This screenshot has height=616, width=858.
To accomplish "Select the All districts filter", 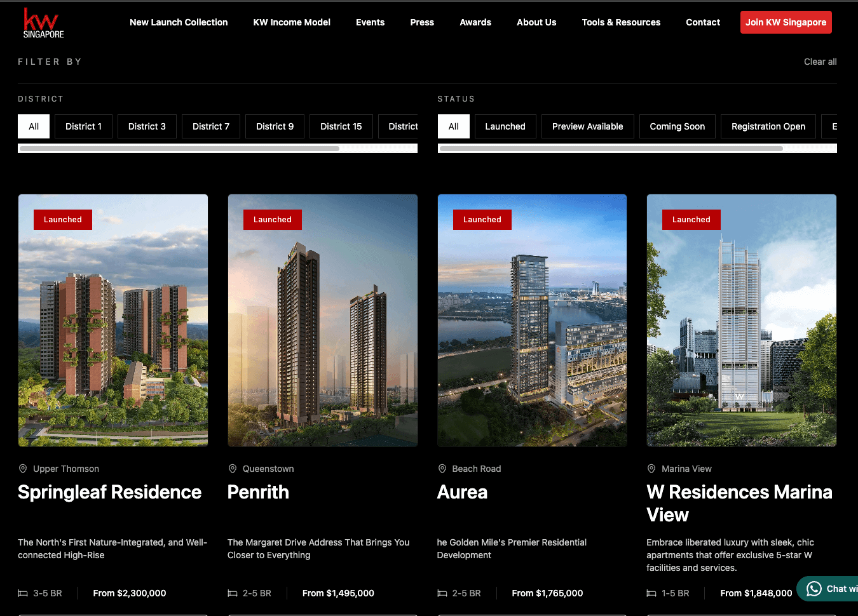I will (x=33, y=126).
